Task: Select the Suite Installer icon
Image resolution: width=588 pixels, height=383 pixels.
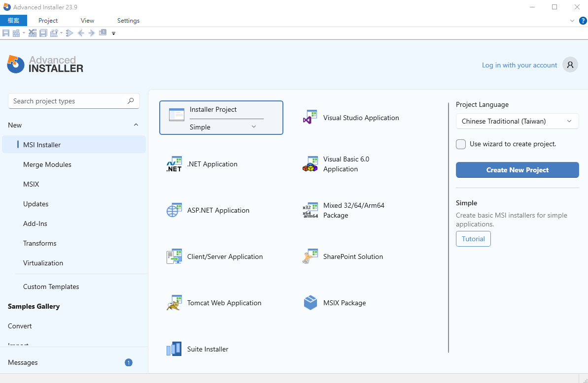Action: [174, 349]
